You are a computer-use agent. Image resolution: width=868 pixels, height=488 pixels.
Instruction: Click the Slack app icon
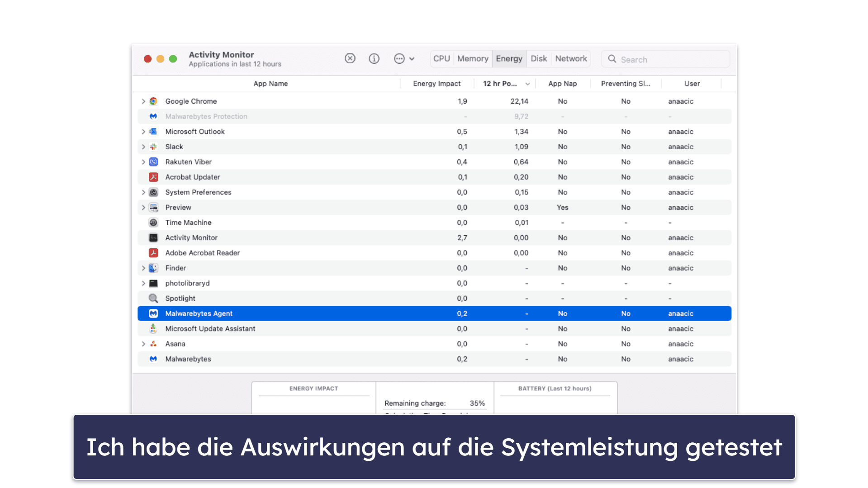(x=153, y=147)
